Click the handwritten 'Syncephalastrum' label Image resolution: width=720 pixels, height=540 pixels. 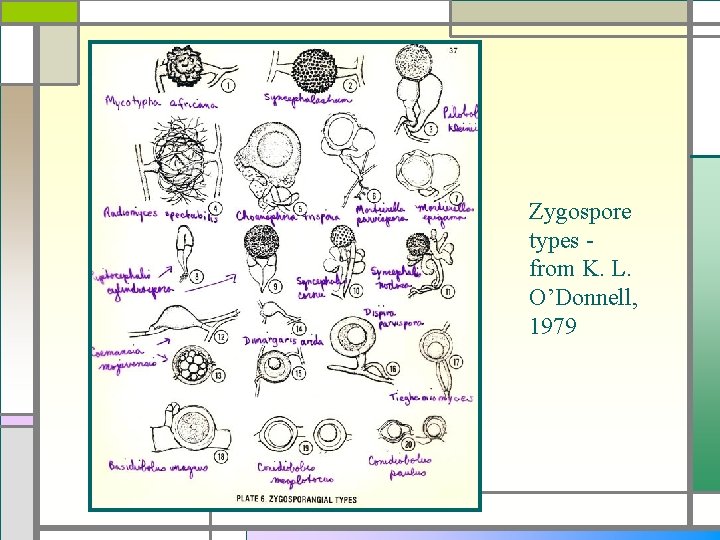click(x=308, y=99)
